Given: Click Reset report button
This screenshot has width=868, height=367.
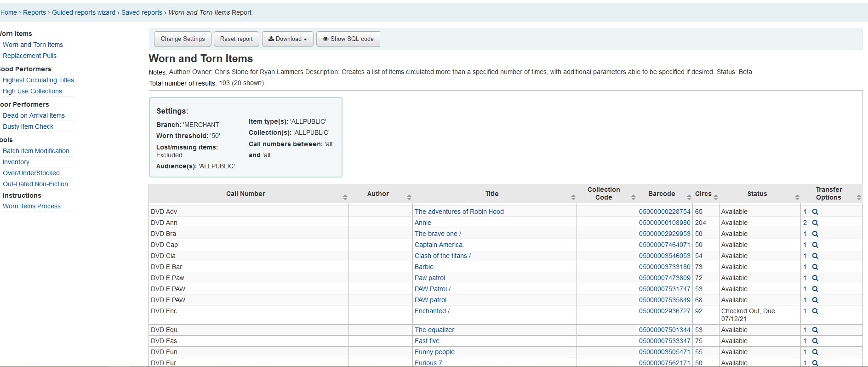Looking at the screenshot, I should click(236, 39).
